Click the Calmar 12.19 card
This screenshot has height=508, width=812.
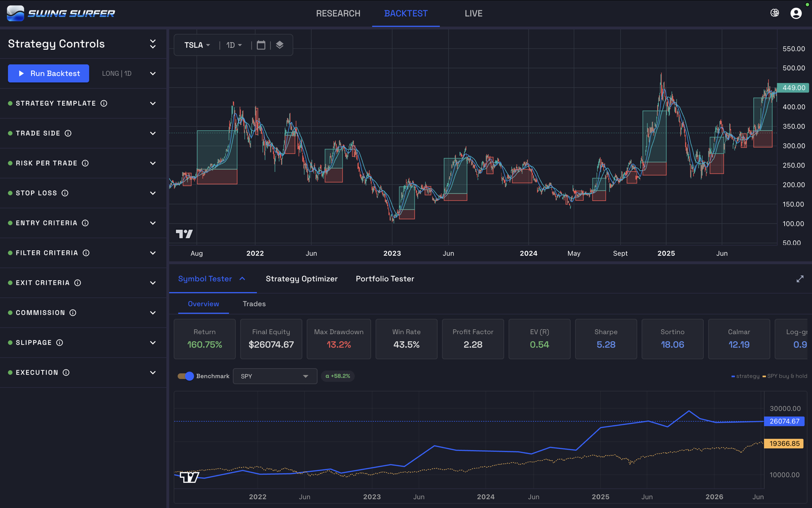point(739,339)
